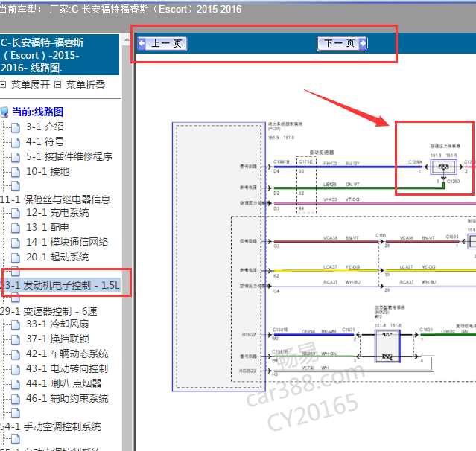Viewport: 476px width, 451px height.
Task: Open 3-1 介绍 page
Action: point(45,127)
